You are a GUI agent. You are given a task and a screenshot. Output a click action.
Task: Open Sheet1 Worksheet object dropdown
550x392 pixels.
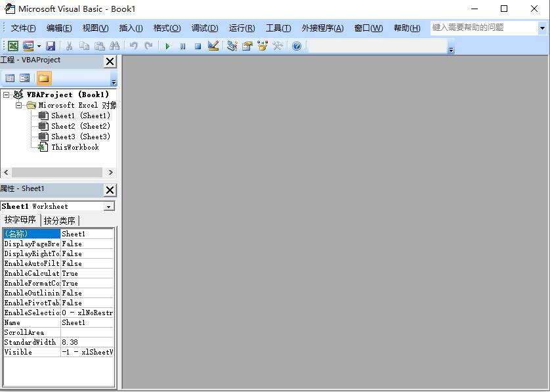pos(109,207)
